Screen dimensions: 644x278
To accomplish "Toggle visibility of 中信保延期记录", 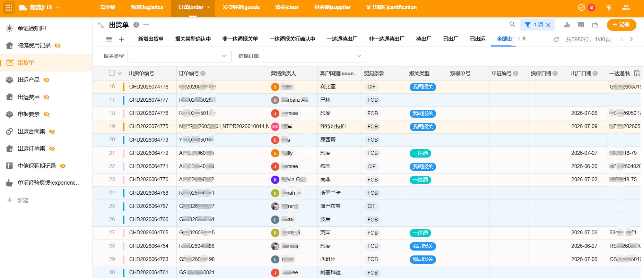I will pyautogui.click(x=63, y=166).
